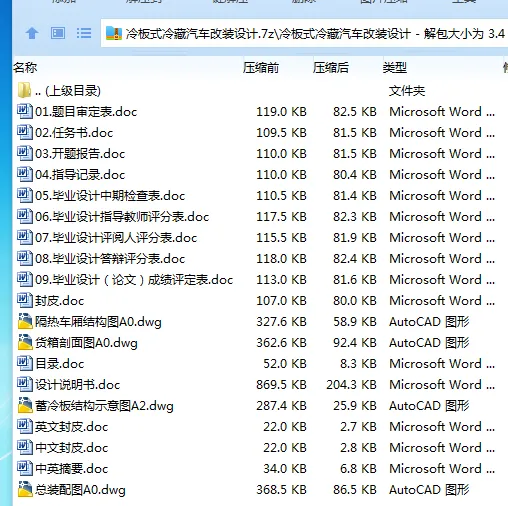Viewport: 508px width, 506px height.
Task: Select the AutoCAD icon of 总装配图A0.dwg
Action: click(25, 489)
